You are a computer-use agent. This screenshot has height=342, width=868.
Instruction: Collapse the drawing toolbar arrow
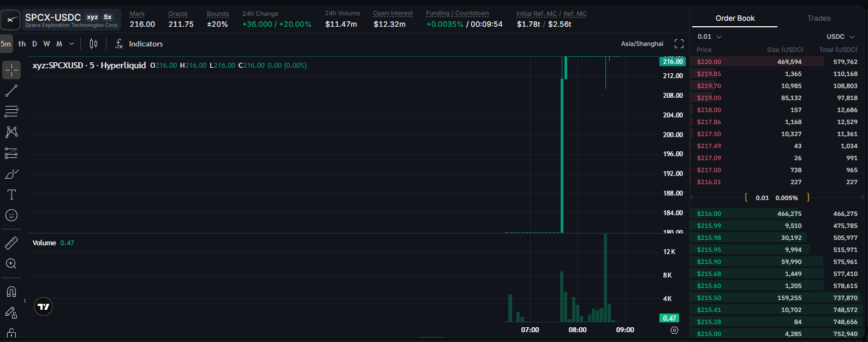click(25, 301)
